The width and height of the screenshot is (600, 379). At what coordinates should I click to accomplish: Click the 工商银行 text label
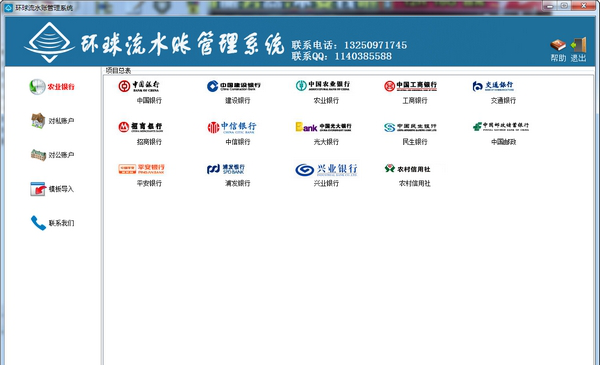coord(415,101)
